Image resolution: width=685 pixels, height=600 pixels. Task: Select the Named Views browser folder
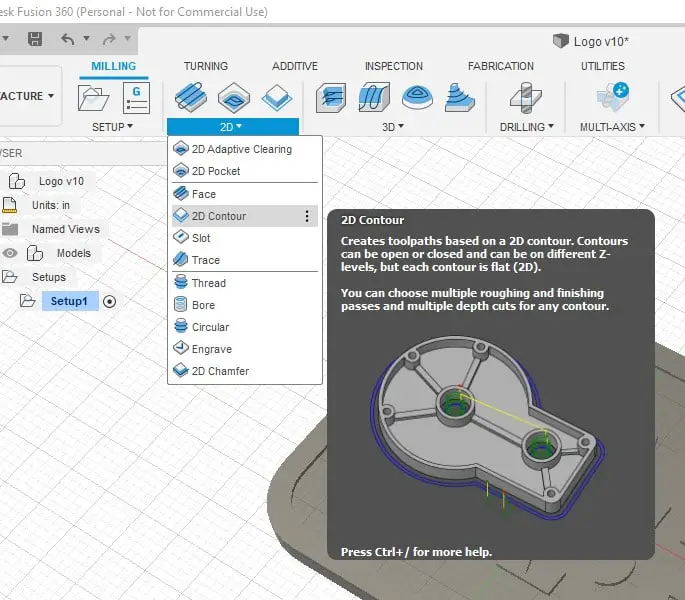tap(66, 229)
